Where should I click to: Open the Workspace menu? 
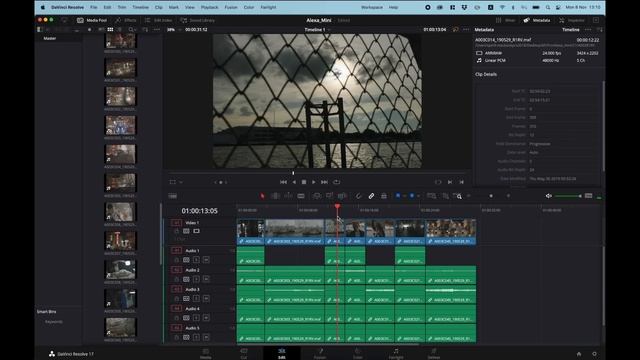click(372, 7)
